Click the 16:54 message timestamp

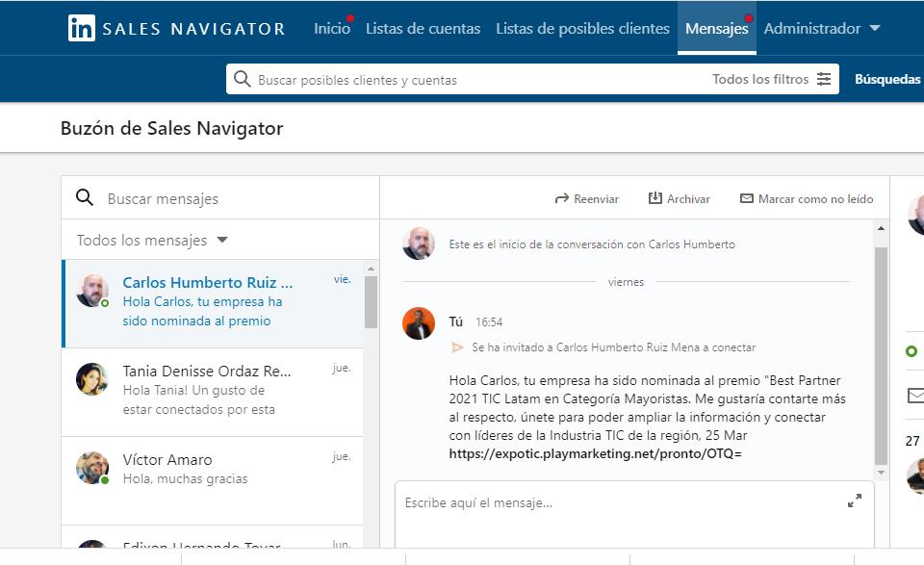pos(489,322)
